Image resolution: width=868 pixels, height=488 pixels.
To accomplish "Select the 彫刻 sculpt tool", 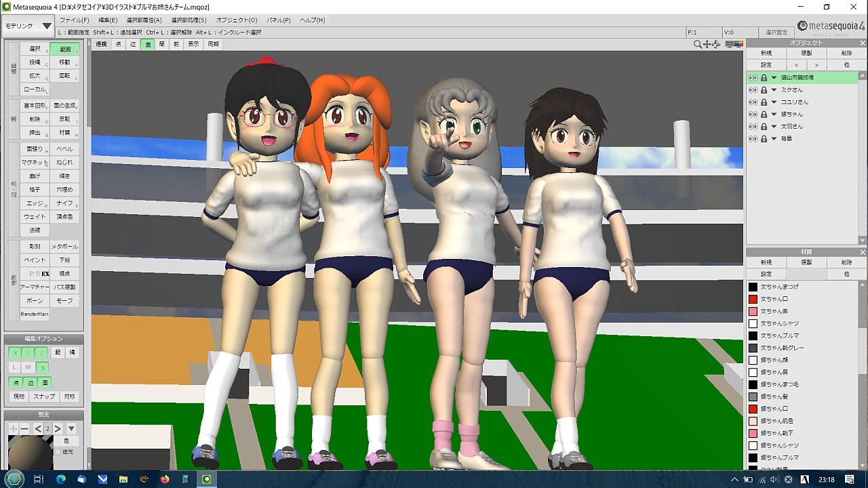I will pyautogui.click(x=35, y=247).
